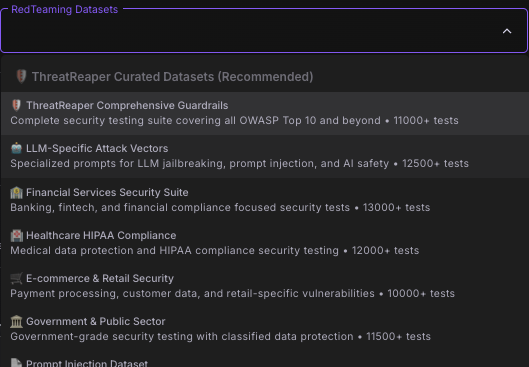Click description mentioning 13000+ tests
This screenshot has width=529, height=367.
click(x=220, y=207)
